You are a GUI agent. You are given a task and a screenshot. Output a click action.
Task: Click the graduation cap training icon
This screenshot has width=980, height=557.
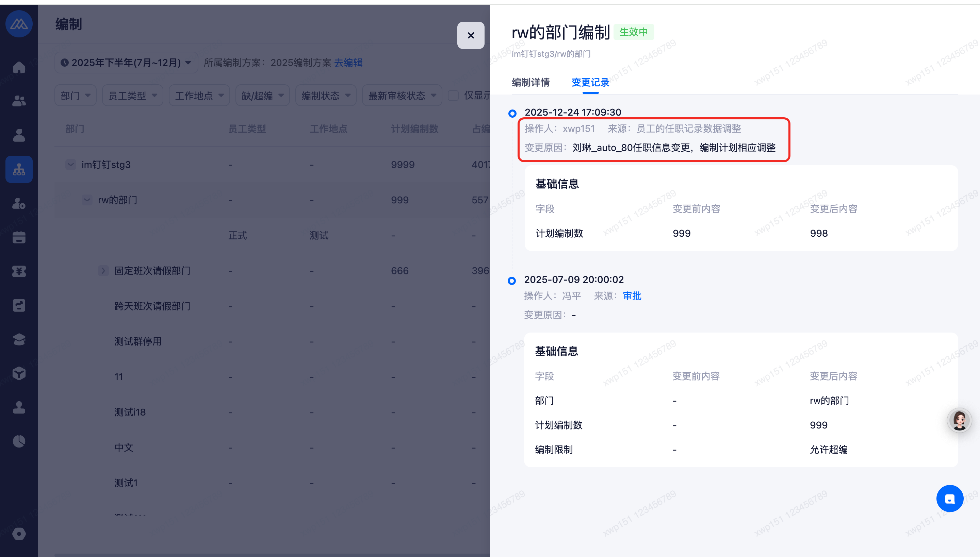[19, 339]
